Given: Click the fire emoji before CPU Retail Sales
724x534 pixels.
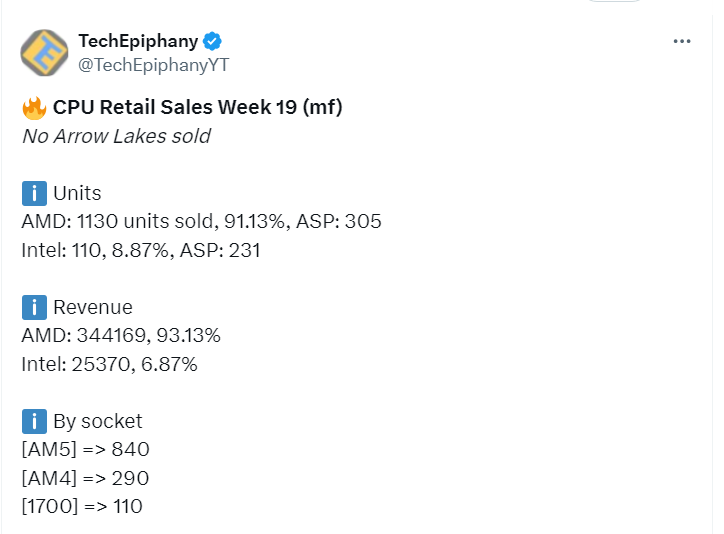Looking at the screenshot, I should [x=34, y=108].
